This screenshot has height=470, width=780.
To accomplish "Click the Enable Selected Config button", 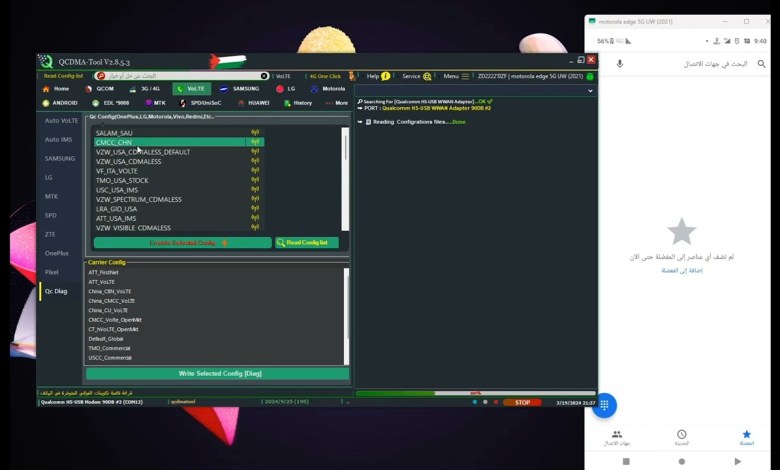I will [x=183, y=243].
